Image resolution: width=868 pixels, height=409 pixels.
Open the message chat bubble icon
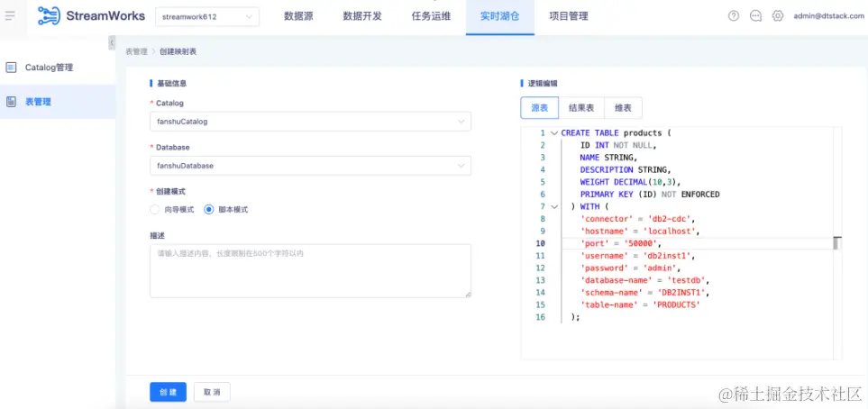(755, 16)
